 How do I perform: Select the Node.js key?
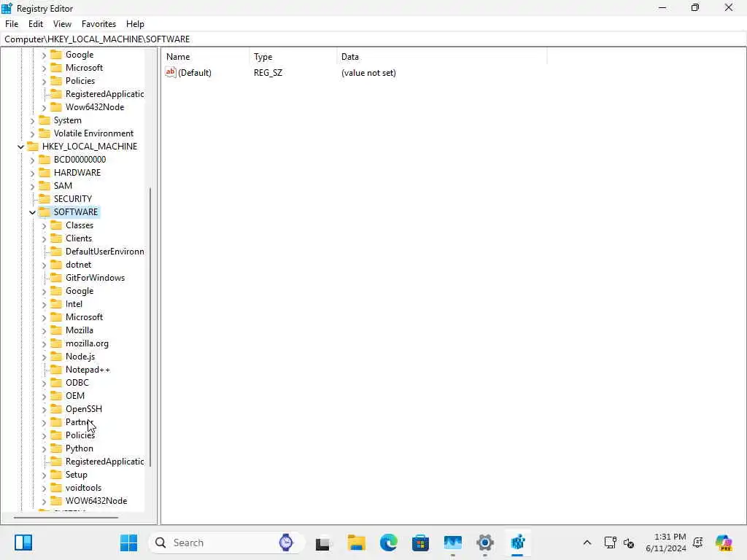point(80,356)
